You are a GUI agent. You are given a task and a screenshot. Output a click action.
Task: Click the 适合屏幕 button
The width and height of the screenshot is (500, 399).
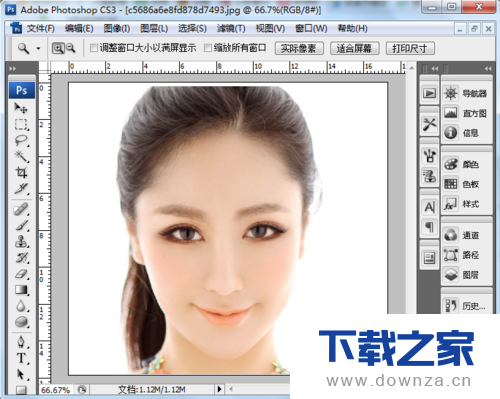[354, 49]
